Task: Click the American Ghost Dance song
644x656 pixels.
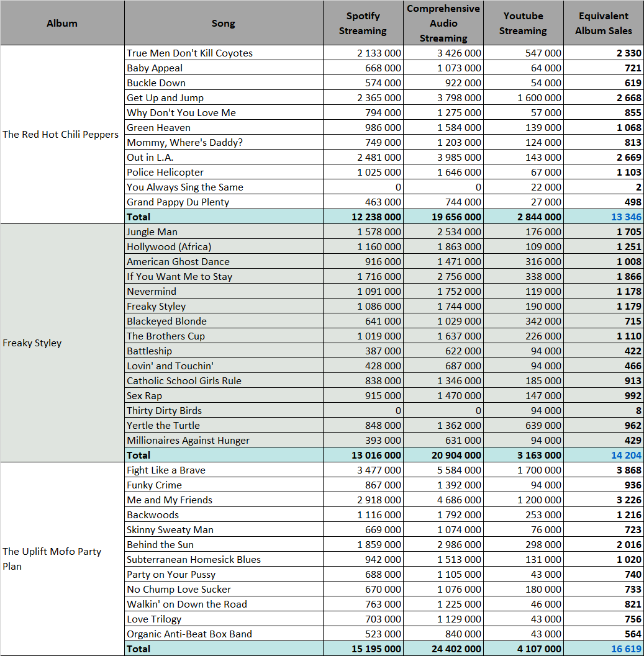Action: [224, 261]
